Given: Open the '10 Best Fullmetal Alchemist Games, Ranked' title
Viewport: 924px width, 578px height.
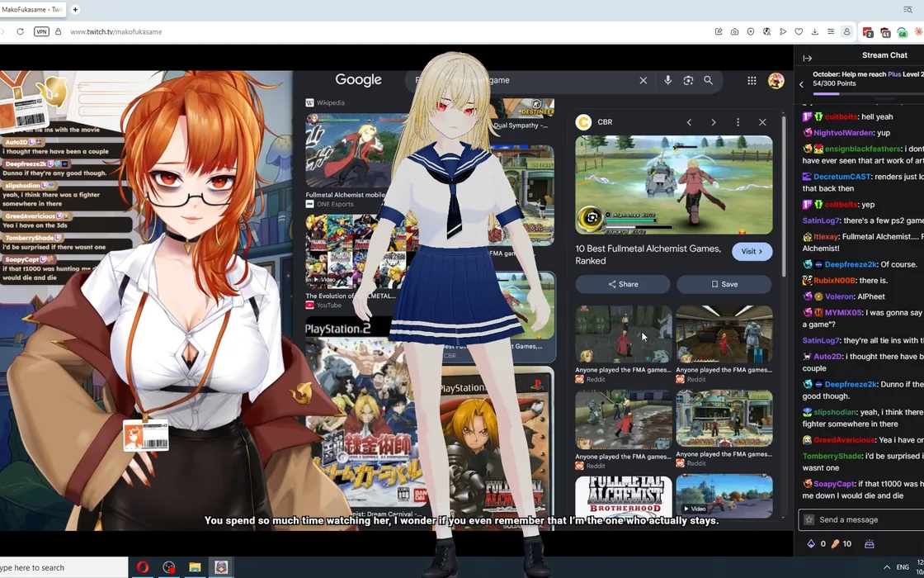Looking at the screenshot, I should click(x=648, y=255).
